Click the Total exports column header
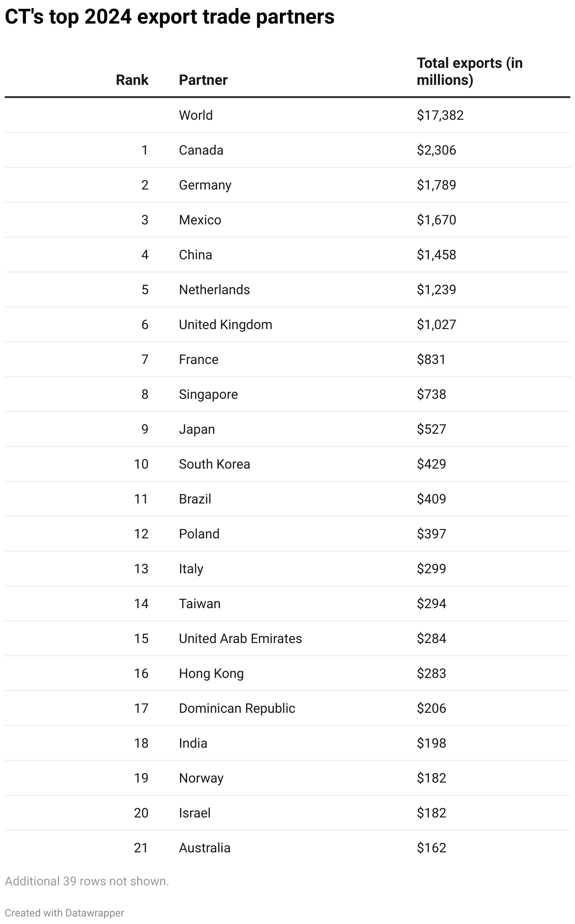 point(469,72)
